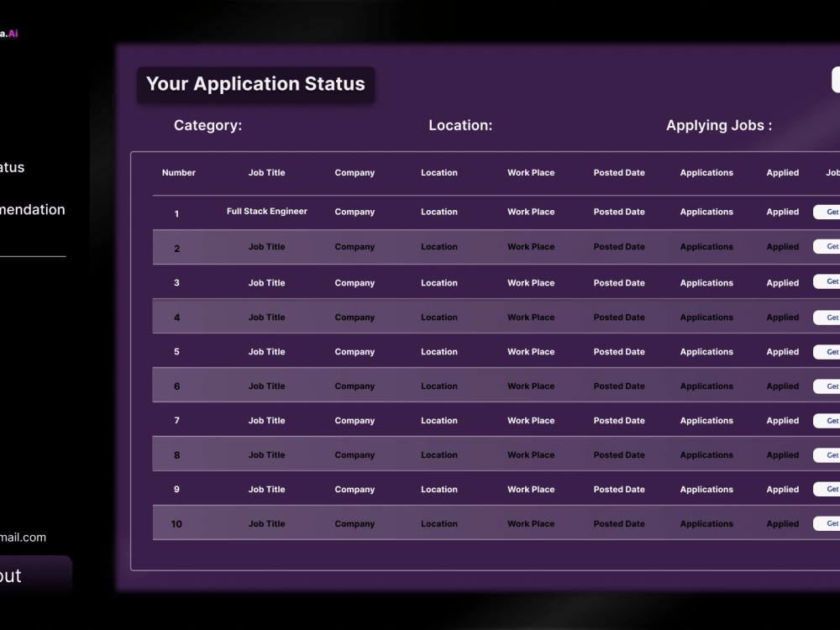840x630 pixels.
Task: Click the Get button in row 9
Action: tap(827, 489)
